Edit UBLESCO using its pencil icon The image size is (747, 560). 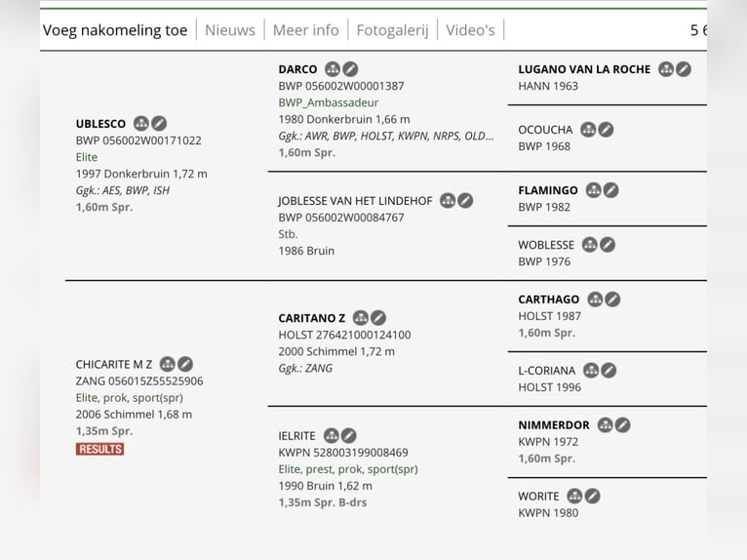point(159,124)
